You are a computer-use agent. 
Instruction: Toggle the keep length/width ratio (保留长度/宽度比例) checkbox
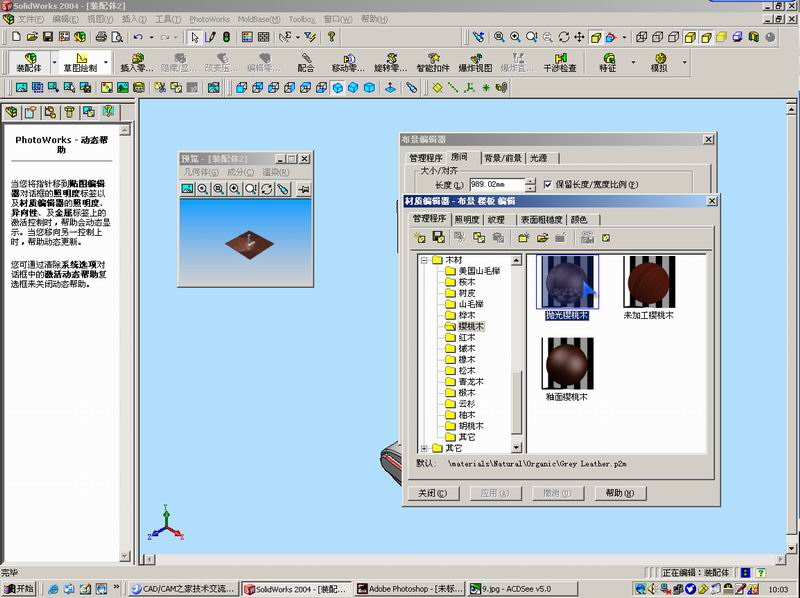pyautogui.click(x=547, y=184)
